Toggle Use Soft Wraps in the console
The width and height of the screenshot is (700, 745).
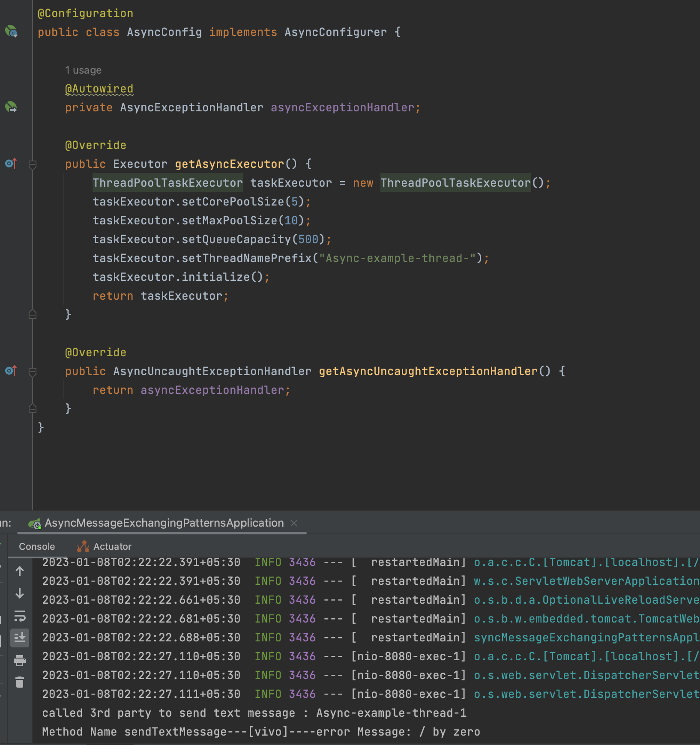(19, 617)
